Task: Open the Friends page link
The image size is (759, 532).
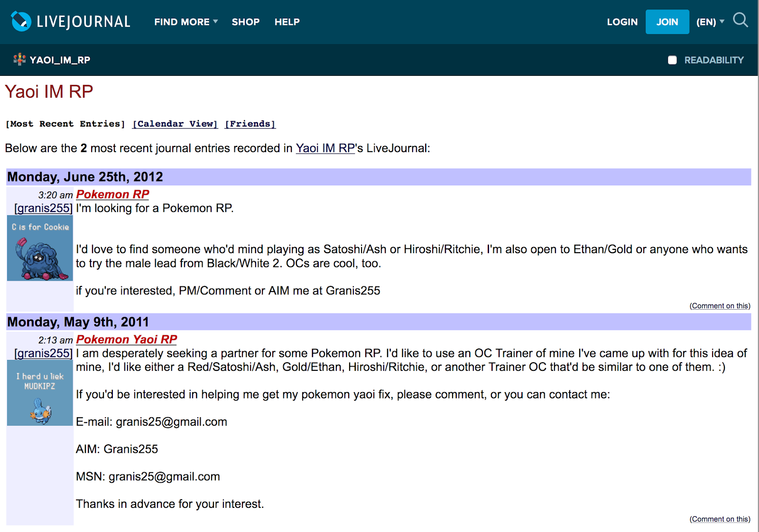Action: click(x=250, y=124)
